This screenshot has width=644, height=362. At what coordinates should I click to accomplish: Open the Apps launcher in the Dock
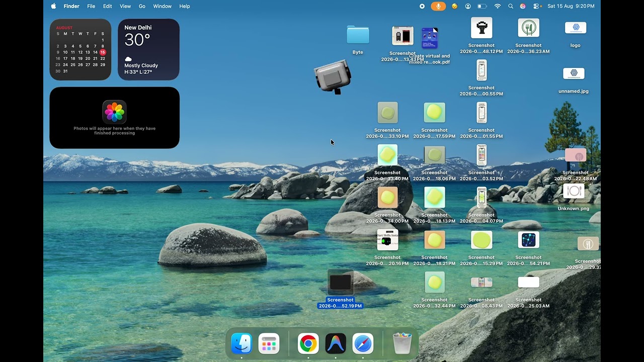point(269,344)
